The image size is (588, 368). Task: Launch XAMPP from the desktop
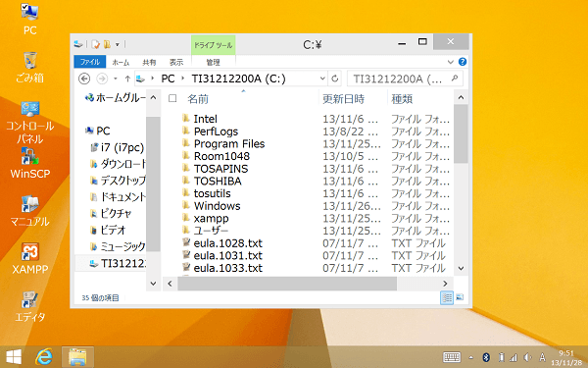29,259
